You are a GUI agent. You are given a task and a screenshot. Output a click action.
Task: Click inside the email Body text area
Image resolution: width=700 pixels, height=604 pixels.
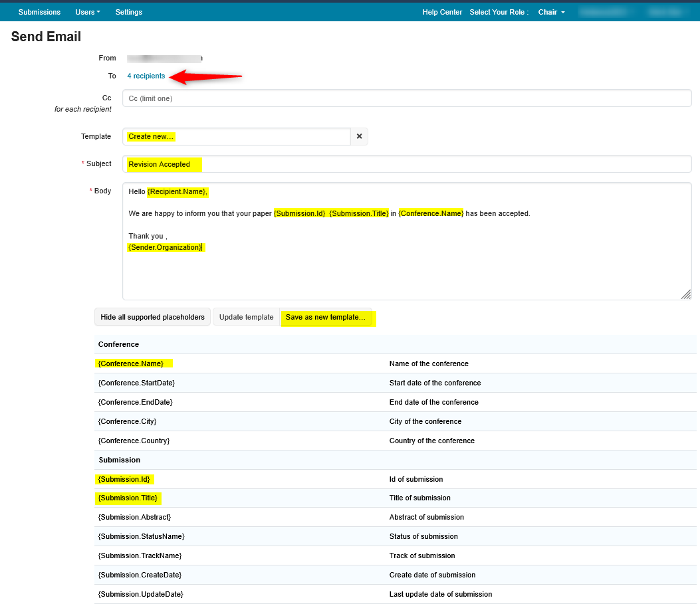point(407,272)
